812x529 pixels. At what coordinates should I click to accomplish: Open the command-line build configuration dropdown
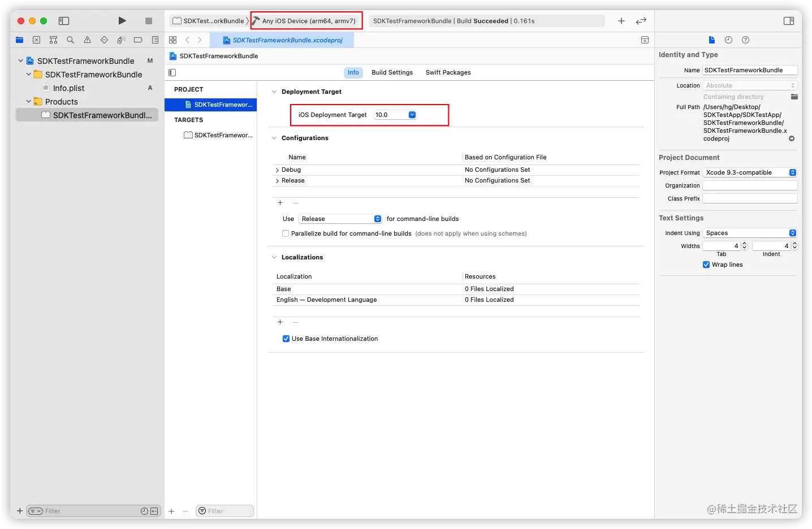coord(340,219)
